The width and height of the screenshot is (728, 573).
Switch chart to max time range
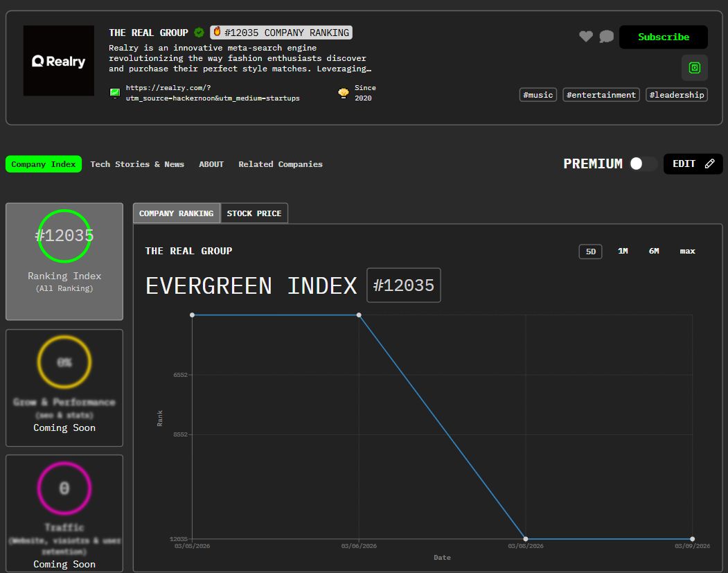pos(687,252)
